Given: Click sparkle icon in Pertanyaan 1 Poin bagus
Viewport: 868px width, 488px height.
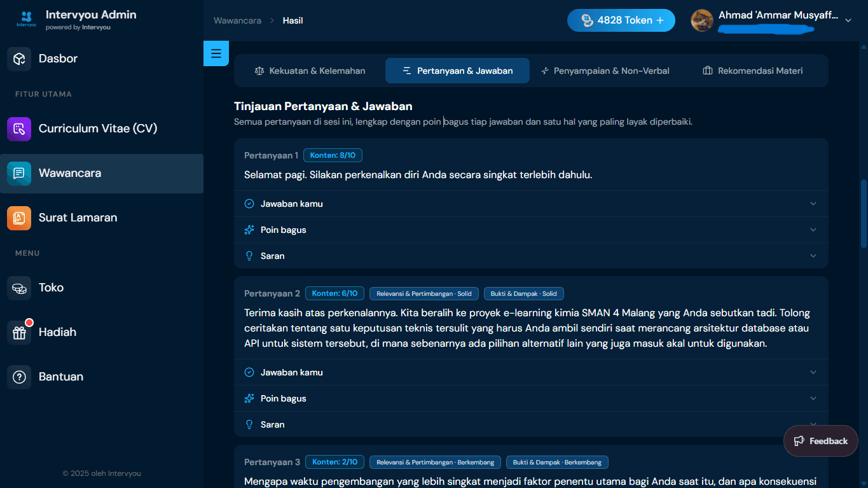Looking at the screenshot, I should pos(249,230).
